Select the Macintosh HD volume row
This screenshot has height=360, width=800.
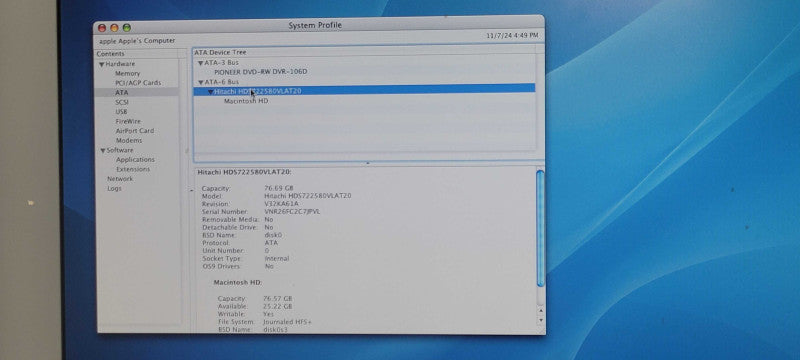pyautogui.click(x=246, y=101)
